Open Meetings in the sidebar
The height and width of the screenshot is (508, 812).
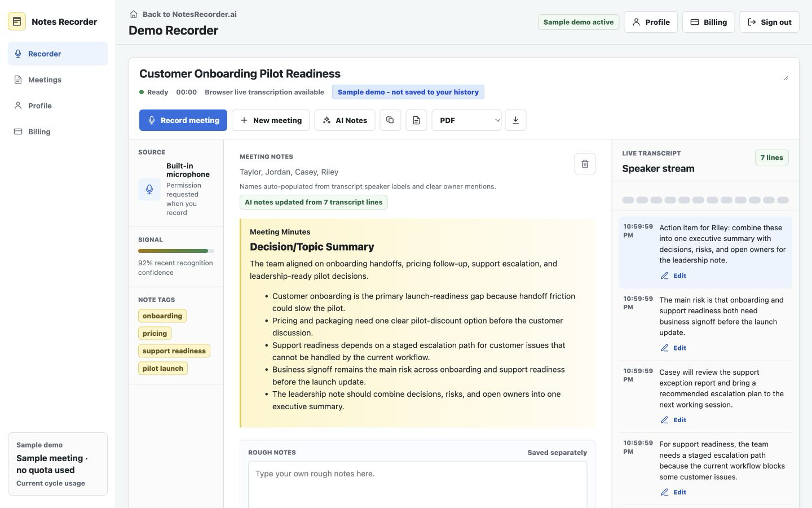[x=58, y=80]
